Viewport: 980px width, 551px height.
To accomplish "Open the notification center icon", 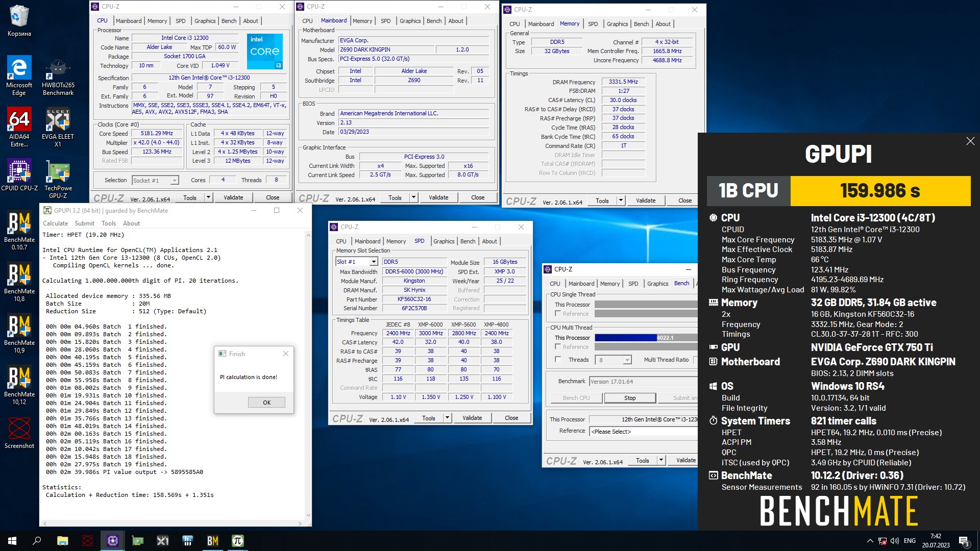I will click(964, 541).
